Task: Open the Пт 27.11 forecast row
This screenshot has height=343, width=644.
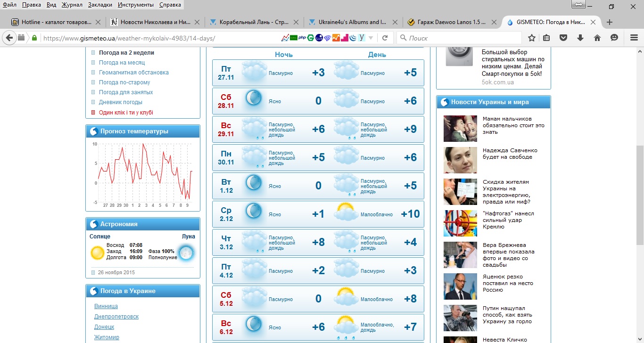Action: click(318, 73)
